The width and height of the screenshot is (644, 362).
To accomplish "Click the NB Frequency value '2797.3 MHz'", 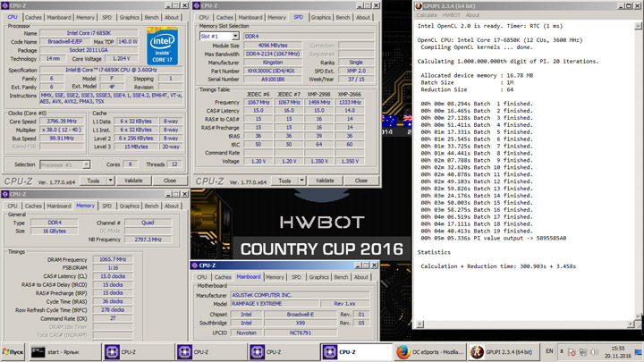I will coord(148,240).
